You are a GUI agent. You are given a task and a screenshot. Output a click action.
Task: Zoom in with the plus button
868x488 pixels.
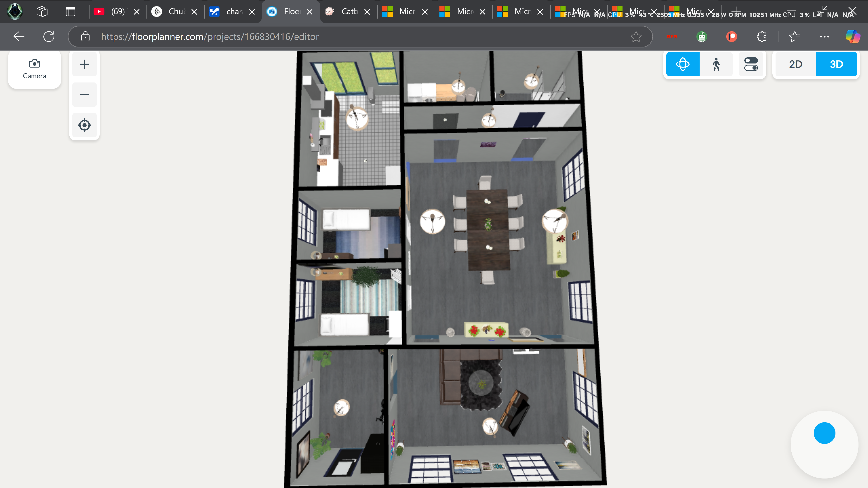(84, 64)
